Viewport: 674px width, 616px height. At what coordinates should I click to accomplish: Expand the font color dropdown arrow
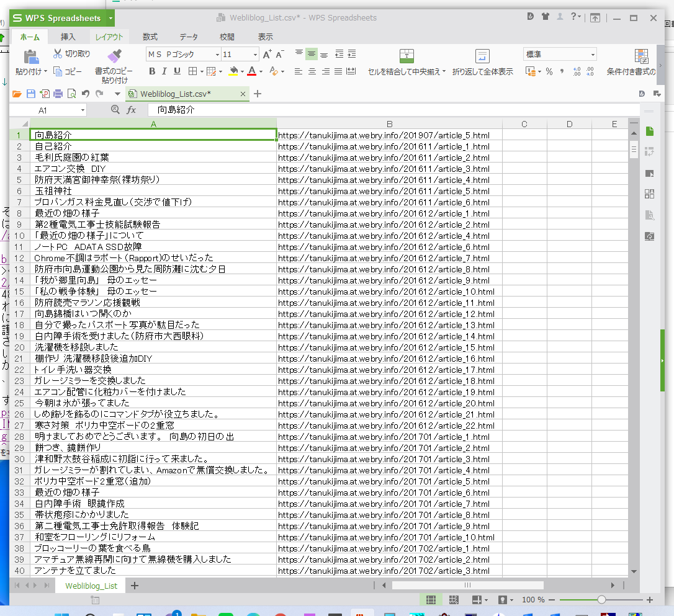click(261, 72)
